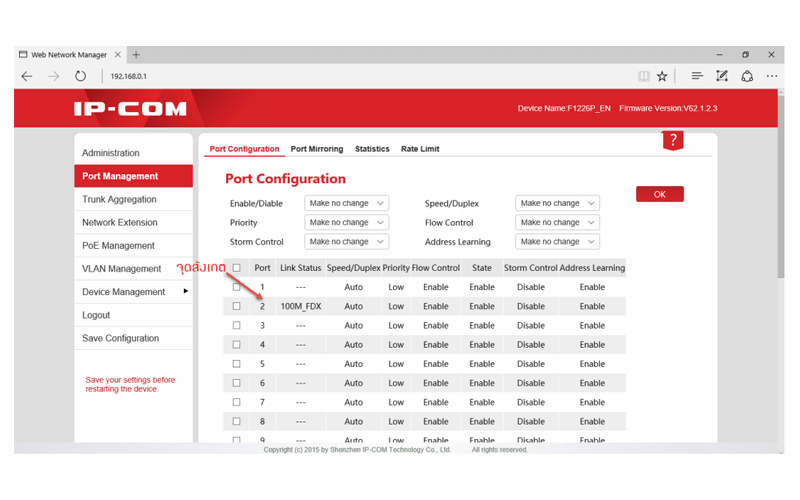800x500 pixels.
Task: Open PoE Management in the sidebar
Action: tap(134, 245)
